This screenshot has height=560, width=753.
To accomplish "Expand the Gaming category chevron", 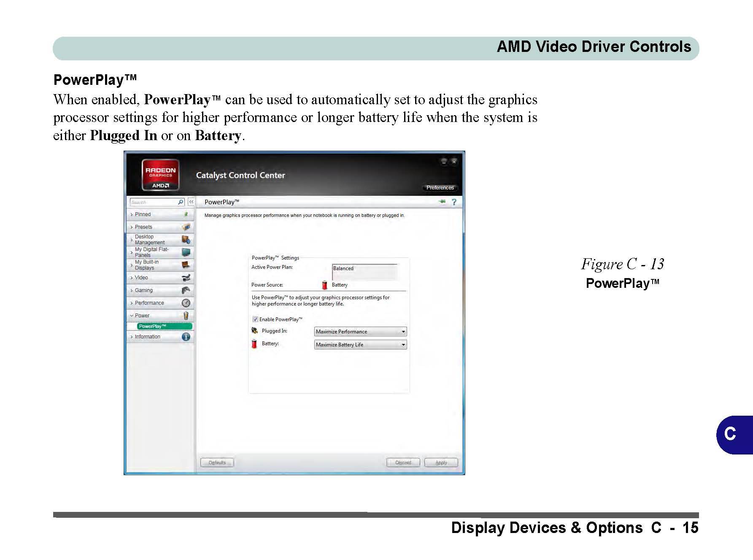I will [x=132, y=291].
